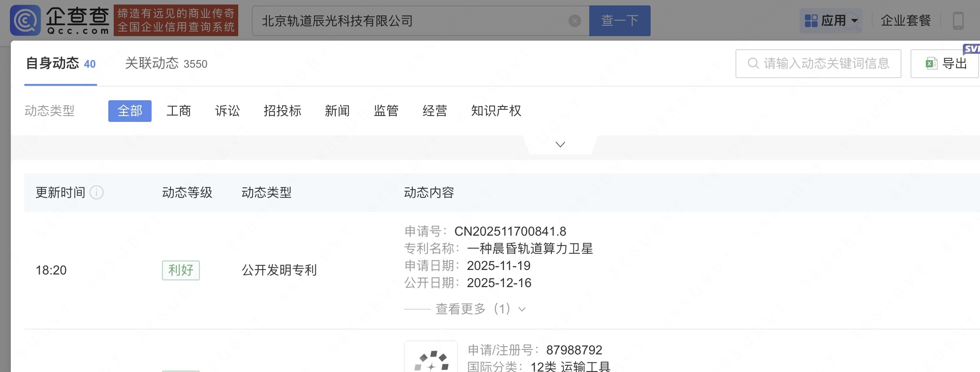Click the 导出 export button
Image resolution: width=980 pixels, height=372 pixels.
(945, 64)
